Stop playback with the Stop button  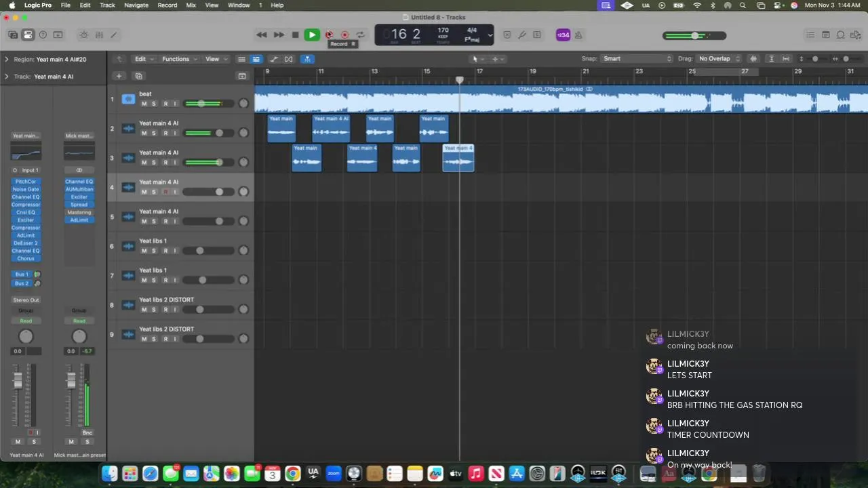(295, 35)
